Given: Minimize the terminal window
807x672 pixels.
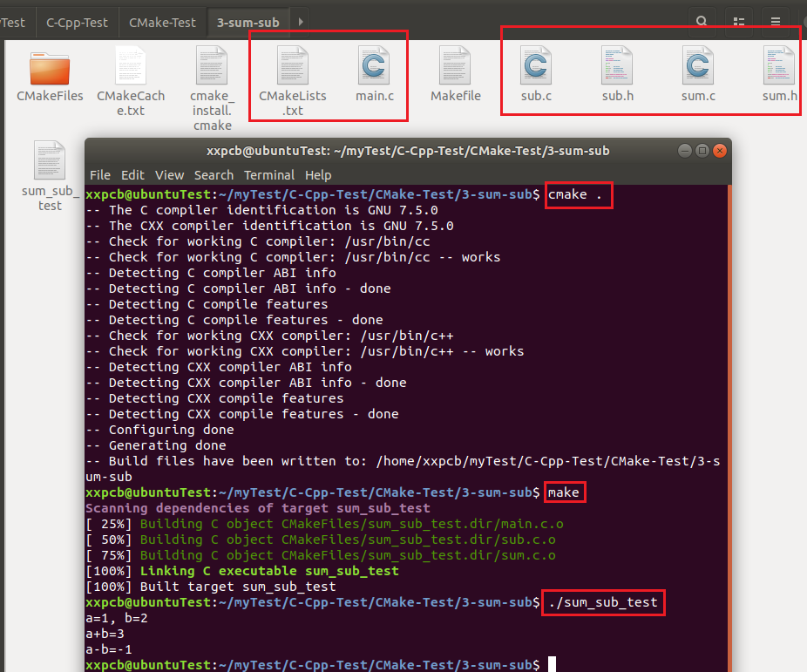Looking at the screenshot, I should (684, 151).
